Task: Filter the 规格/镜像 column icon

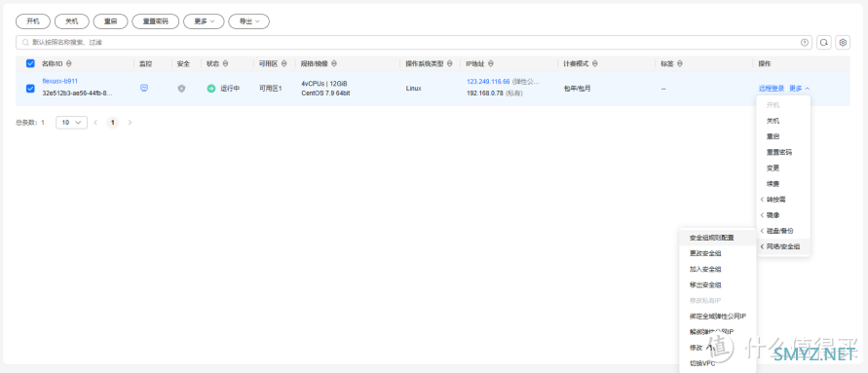Action: [334, 63]
